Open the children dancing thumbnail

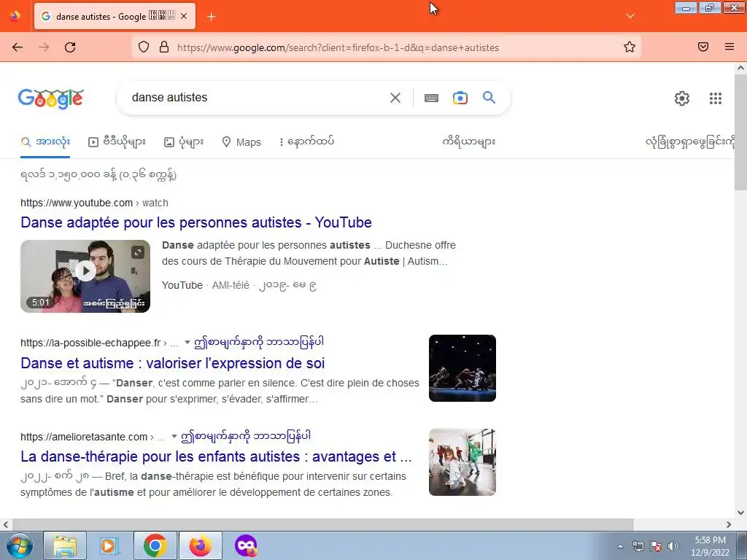click(462, 462)
